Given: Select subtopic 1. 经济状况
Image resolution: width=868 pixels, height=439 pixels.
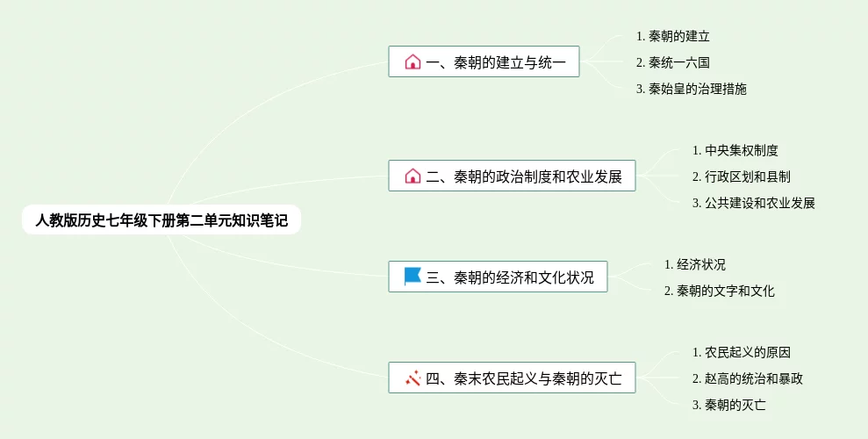Looking at the screenshot, I should (694, 264).
